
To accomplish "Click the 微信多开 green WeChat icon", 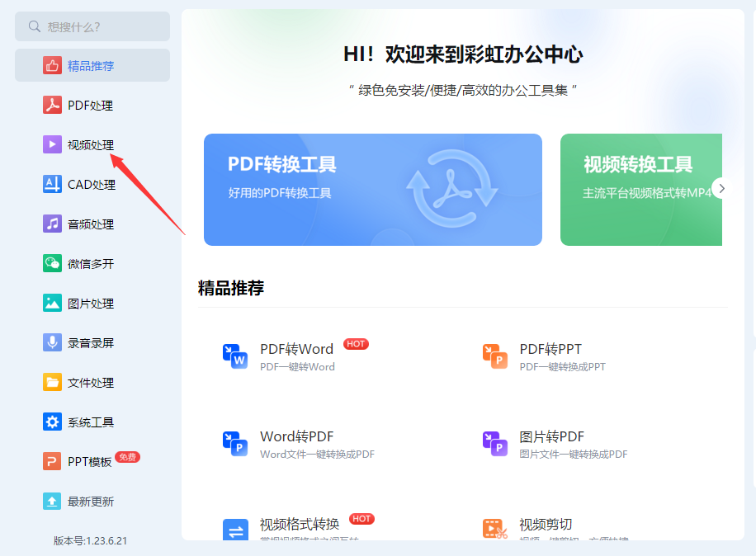I will point(52,263).
